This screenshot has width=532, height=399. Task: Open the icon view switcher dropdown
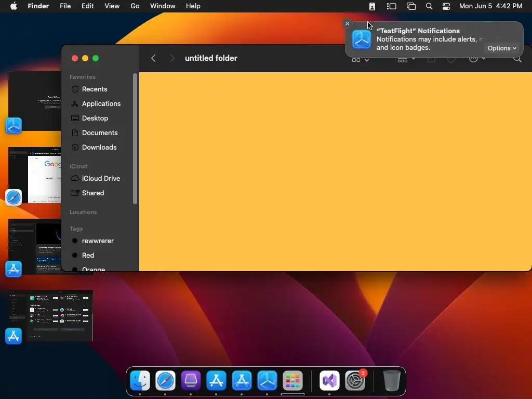pyautogui.click(x=361, y=60)
